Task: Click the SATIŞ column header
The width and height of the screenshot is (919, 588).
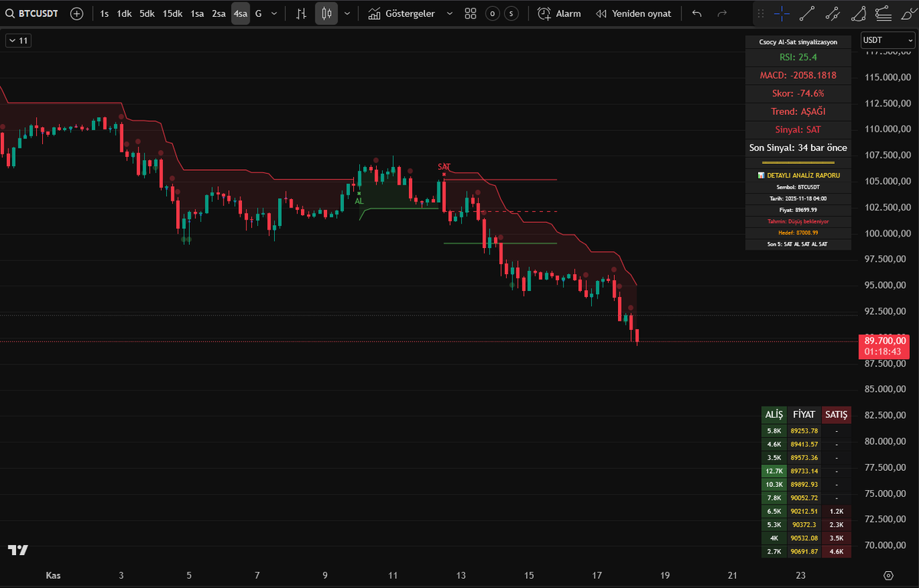Action: (836, 414)
